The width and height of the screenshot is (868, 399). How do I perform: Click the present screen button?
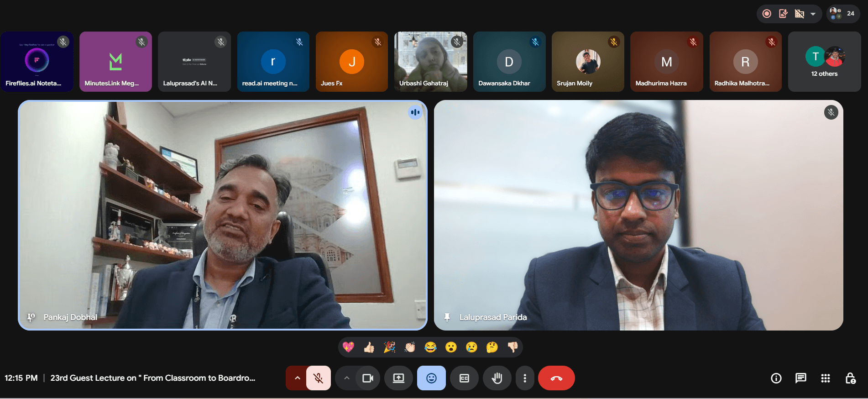pyautogui.click(x=398, y=378)
